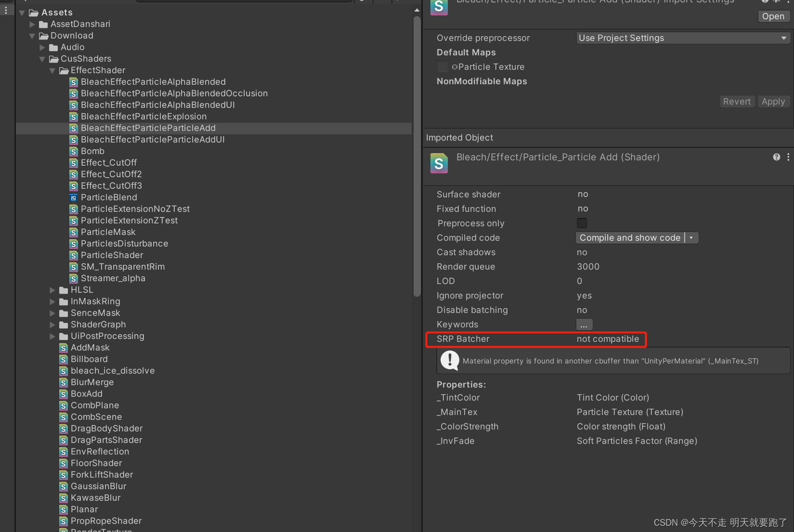Click the ParticleBlend asset icon

coord(73,197)
